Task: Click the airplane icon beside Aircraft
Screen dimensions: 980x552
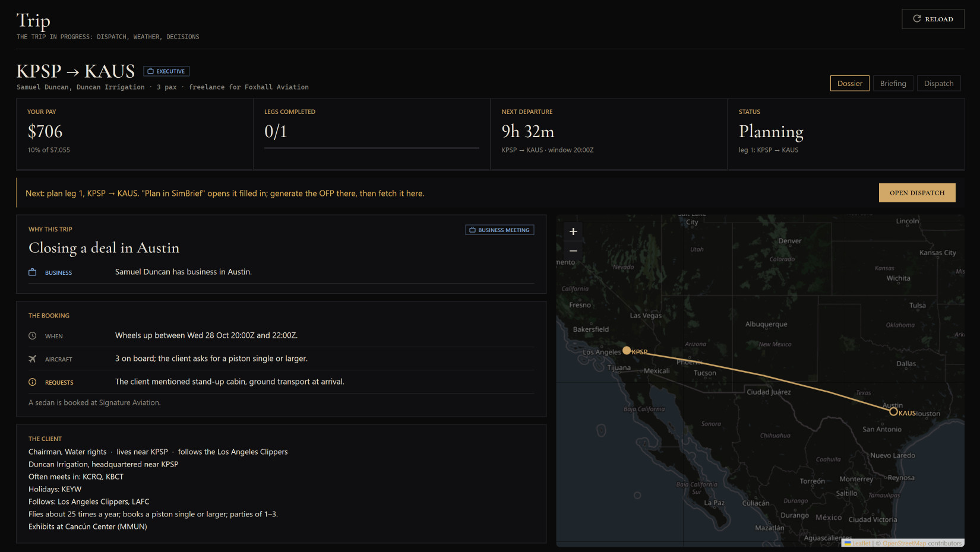Action: tap(33, 359)
